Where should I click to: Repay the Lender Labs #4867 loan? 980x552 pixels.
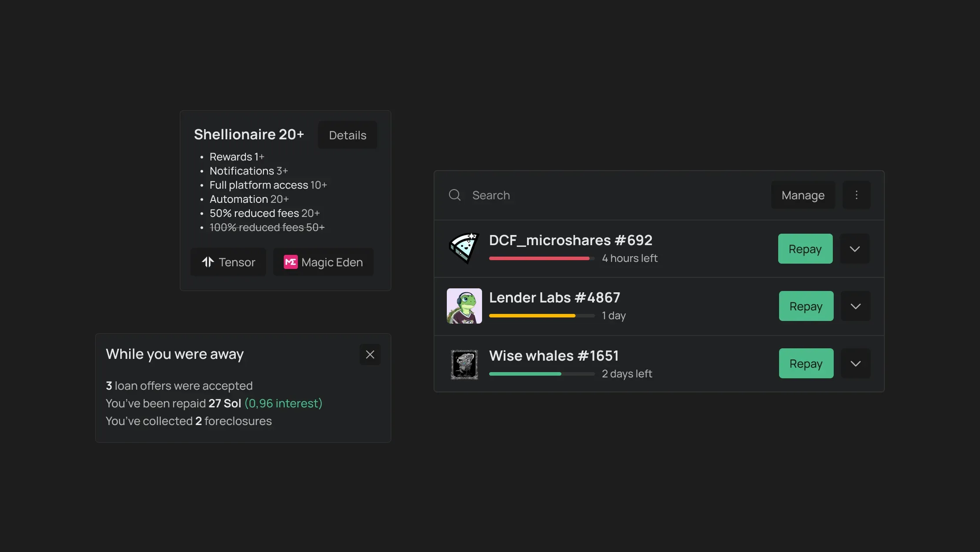click(x=806, y=306)
